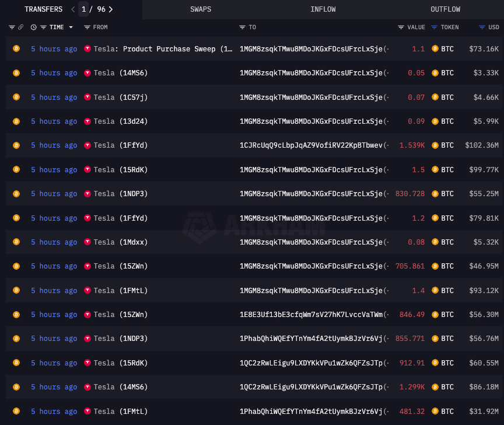The height and width of the screenshot is (425, 504).
Task: Open recipient address 1CJRcUqQ9cLbpJqAZ9VofiRV22KpBTbwev
Action: coord(311,145)
